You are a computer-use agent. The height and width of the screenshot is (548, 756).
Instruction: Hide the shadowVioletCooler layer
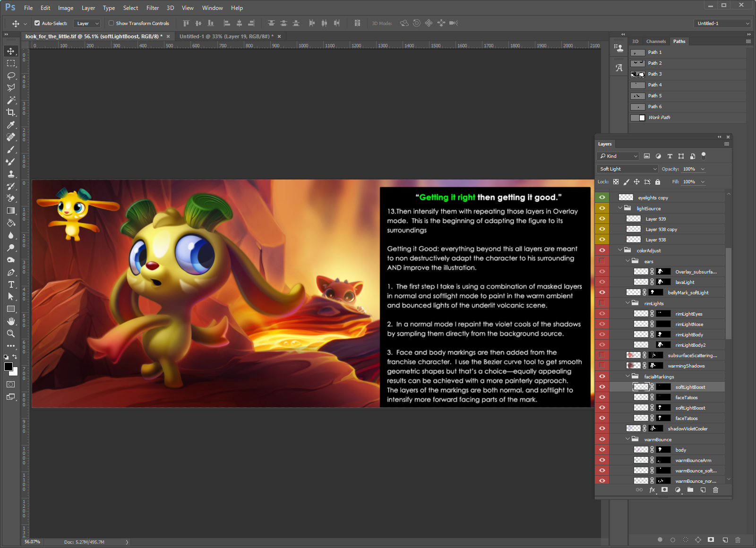pos(602,428)
